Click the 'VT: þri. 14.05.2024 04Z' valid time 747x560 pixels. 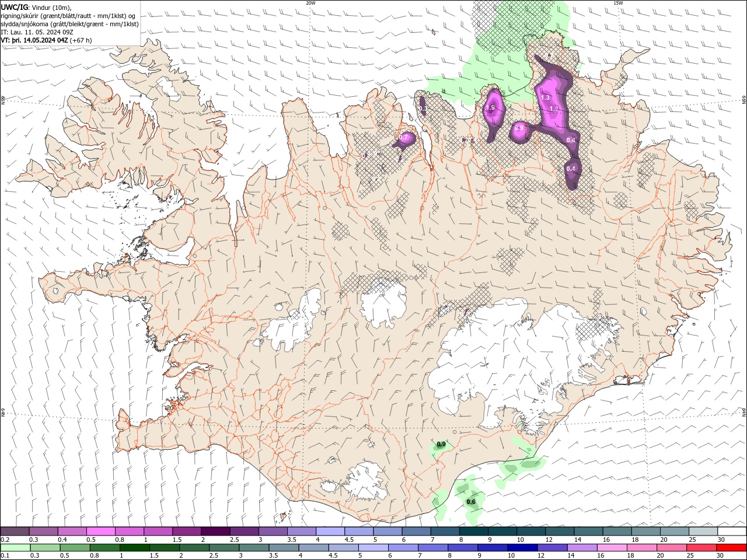34,40
